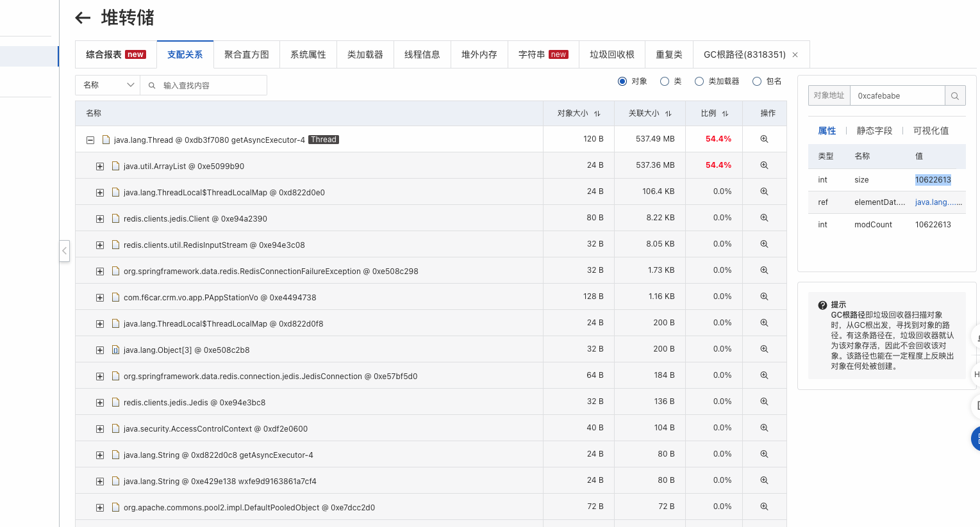Click magnifier icon for redis.clients.jedis.Jedis row
980x527 pixels.
coord(764,401)
